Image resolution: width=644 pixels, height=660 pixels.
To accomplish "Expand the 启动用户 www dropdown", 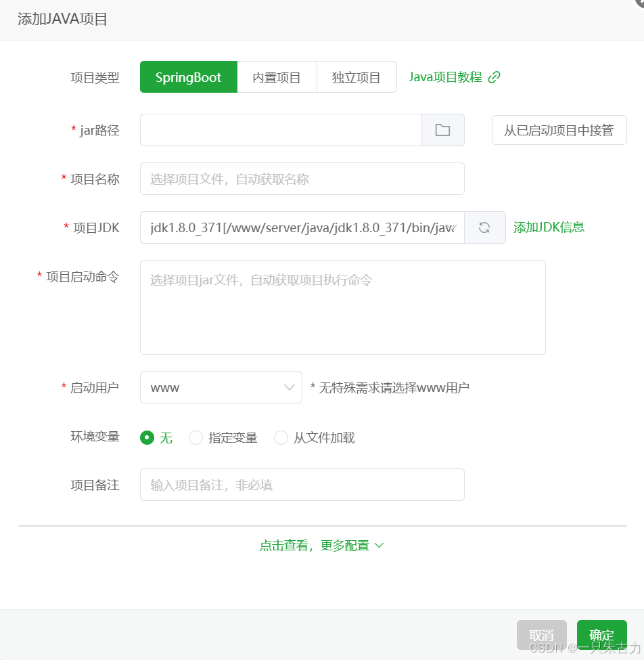I will [x=221, y=387].
